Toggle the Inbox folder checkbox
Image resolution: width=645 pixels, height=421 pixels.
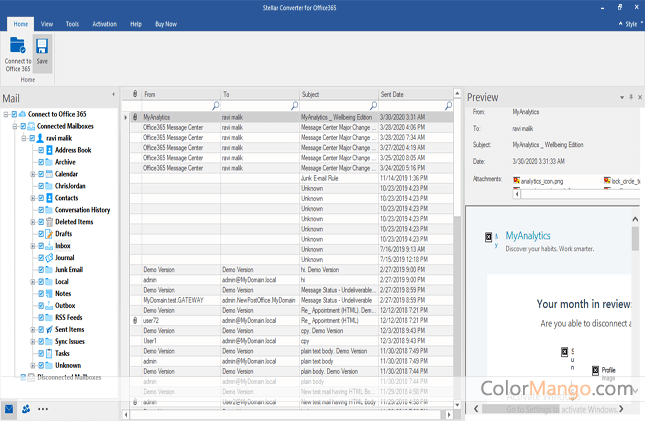click(x=41, y=245)
